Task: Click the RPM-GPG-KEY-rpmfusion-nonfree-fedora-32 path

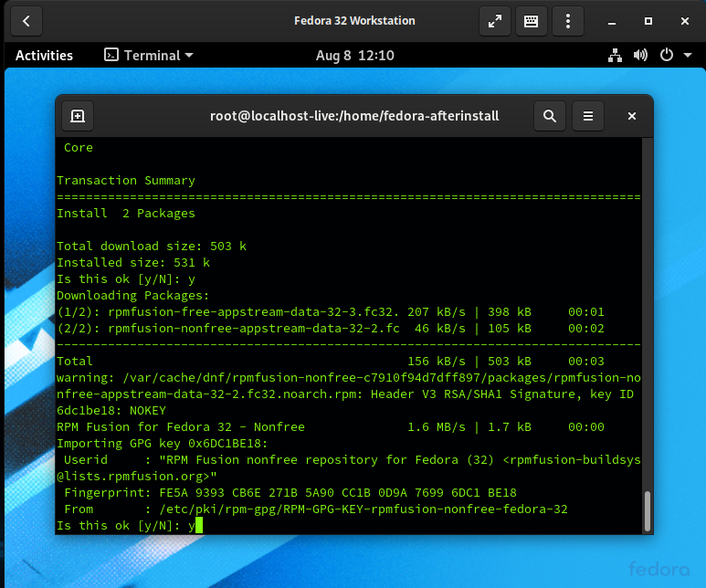Action: click(x=364, y=509)
